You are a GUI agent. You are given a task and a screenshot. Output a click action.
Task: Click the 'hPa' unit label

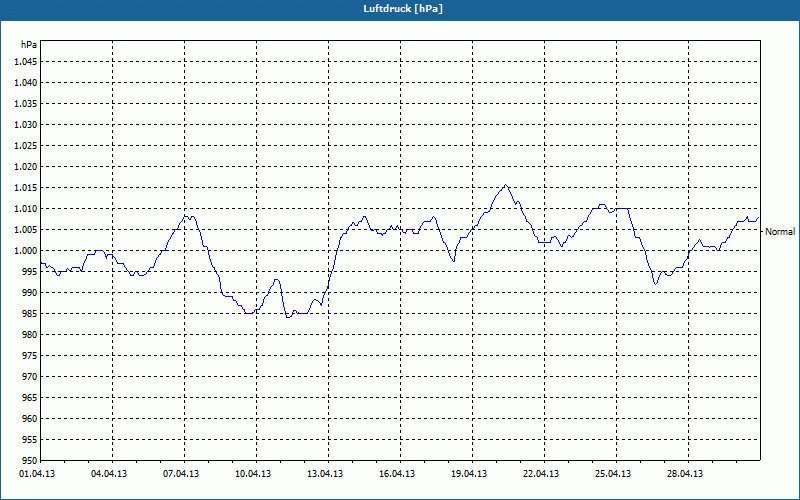pyautogui.click(x=29, y=44)
